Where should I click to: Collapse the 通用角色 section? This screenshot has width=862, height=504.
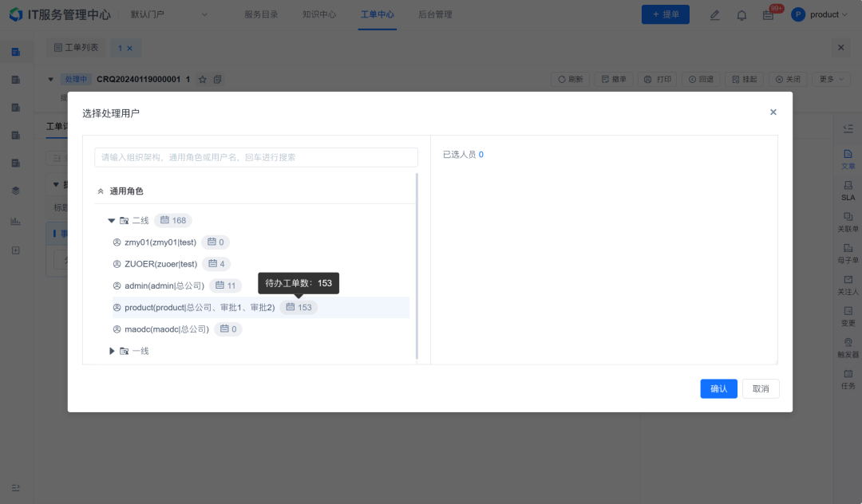[x=101, y=191]
